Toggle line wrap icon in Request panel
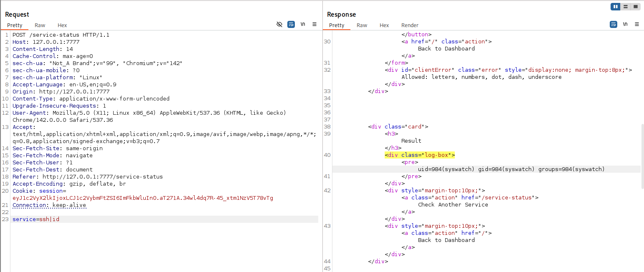The height and width of the screenshot is (272, 644). (x=291, y=25)
